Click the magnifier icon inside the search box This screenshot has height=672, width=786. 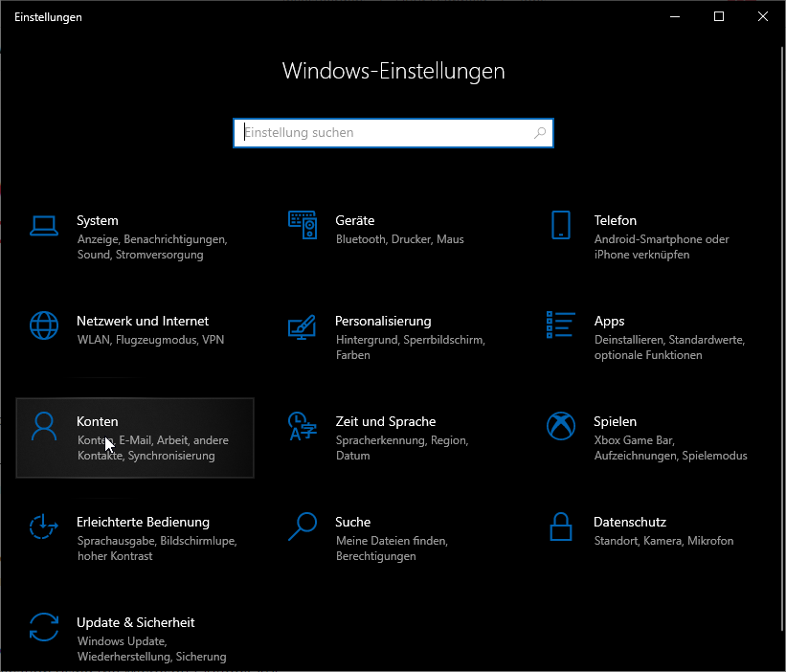pos(541,133)
